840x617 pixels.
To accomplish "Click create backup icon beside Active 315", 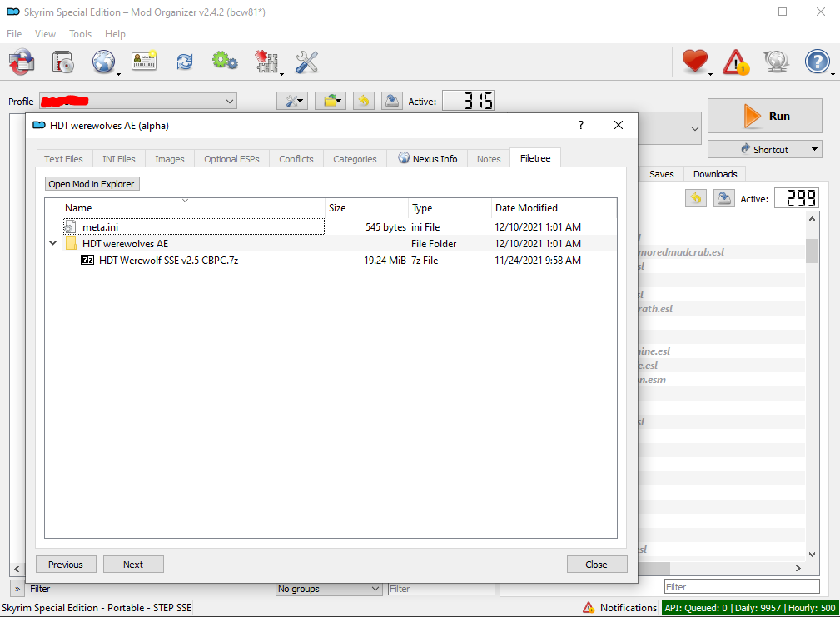I will (392, 101).
